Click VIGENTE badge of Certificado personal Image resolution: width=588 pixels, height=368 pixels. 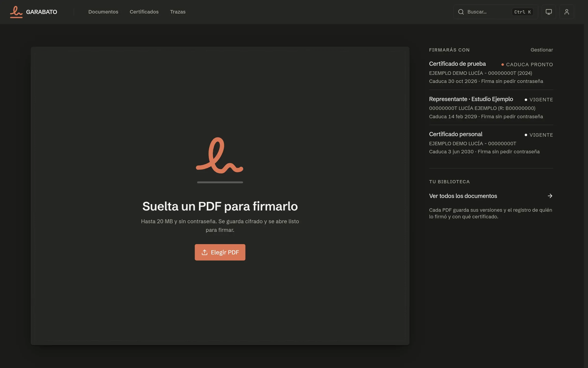[539, 135]
